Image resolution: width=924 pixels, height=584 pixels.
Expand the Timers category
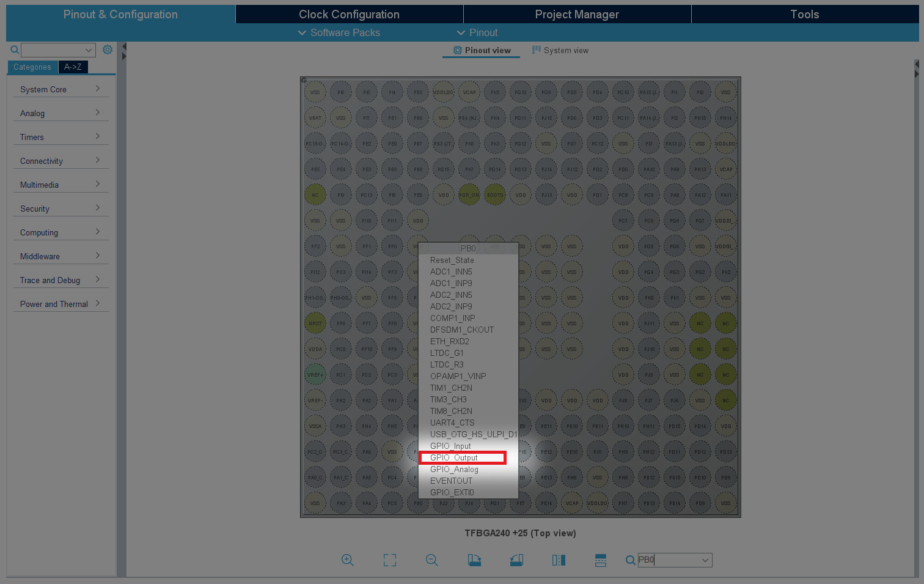pyautogui.click(x=61, y=137)
